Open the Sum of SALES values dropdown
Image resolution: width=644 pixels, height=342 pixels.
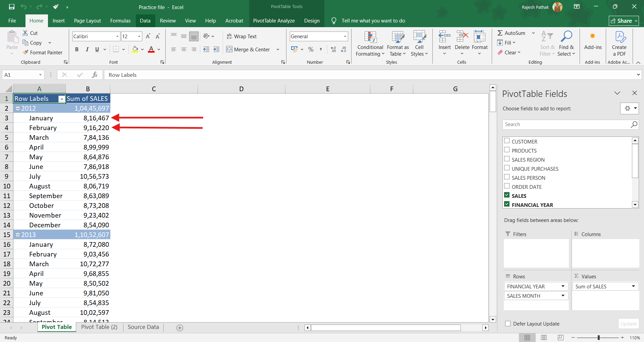pos(633,286)
